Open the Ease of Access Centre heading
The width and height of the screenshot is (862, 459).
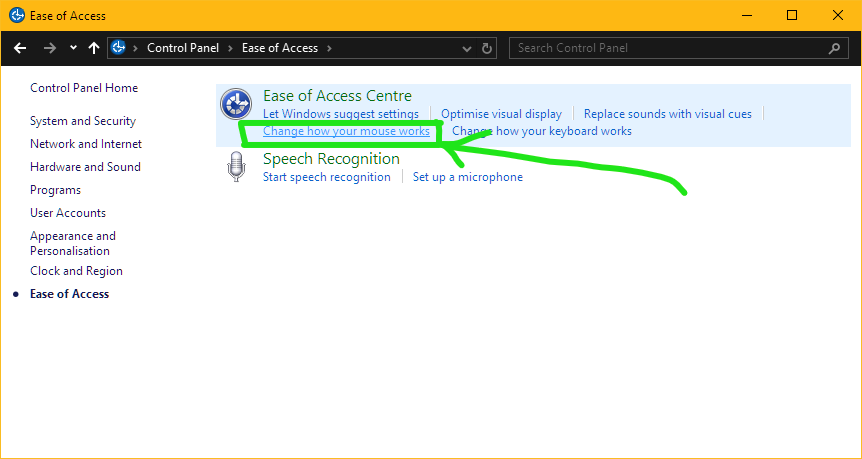coord(338,96)
